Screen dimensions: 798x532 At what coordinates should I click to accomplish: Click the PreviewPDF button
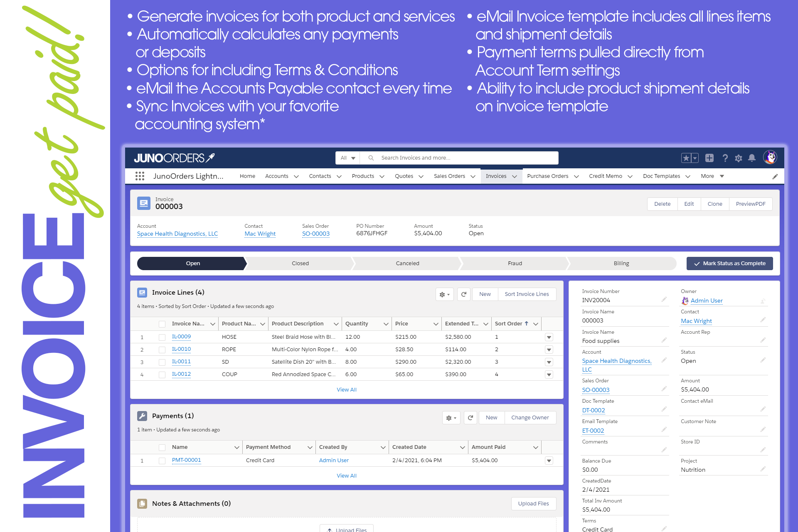coord(750,204)
